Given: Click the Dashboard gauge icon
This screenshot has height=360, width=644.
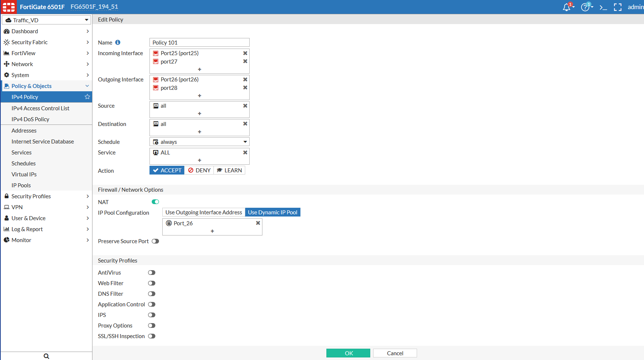Looking at the screenshot, I should point(7,31).
